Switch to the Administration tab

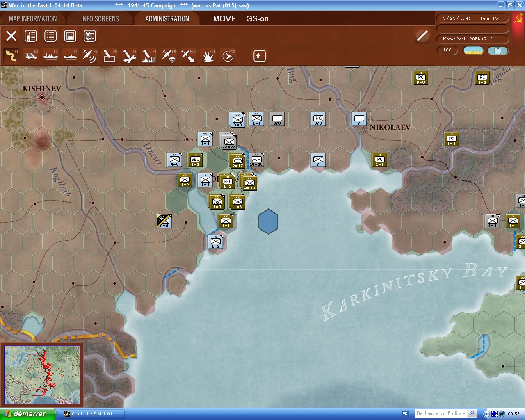click(x=167, y=19)
